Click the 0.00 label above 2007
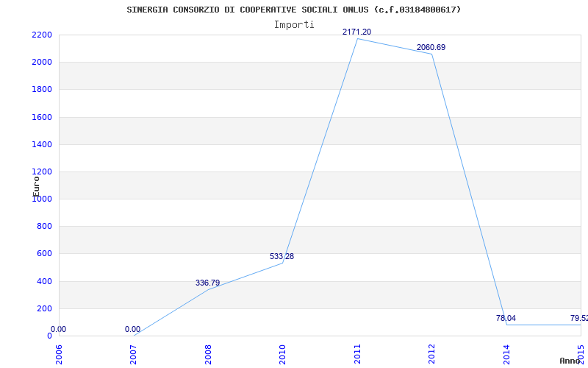The height and width of the screenshot is (368, 588). point(132,329)
